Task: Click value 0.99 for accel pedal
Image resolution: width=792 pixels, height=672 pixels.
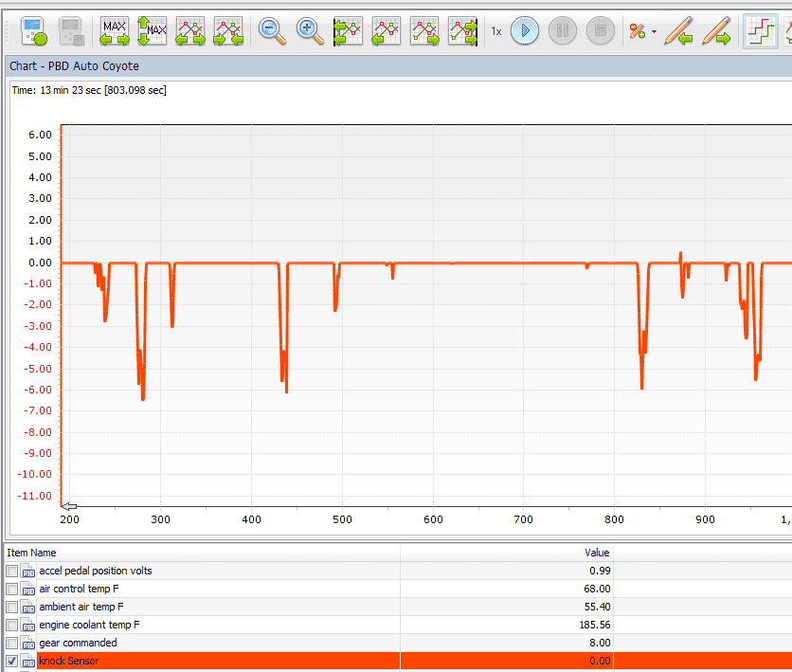Action: pos(600,571)
